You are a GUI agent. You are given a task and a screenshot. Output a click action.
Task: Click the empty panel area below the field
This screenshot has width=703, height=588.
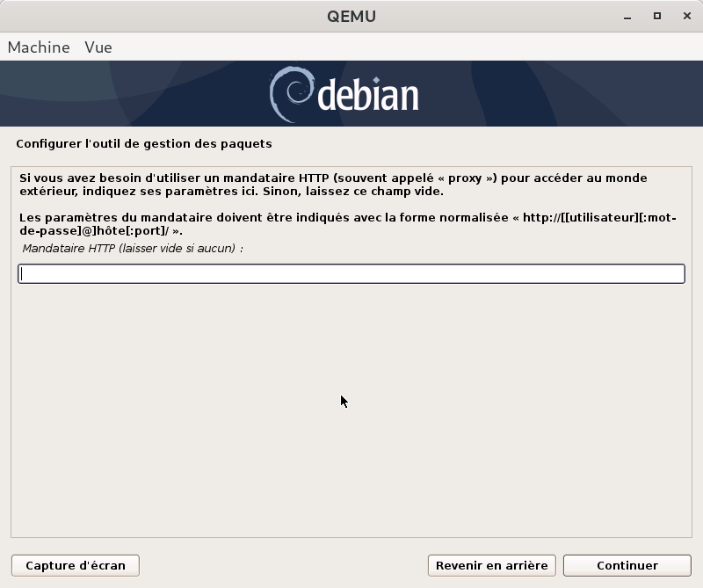pyautogui.click(x=351, y=422)
